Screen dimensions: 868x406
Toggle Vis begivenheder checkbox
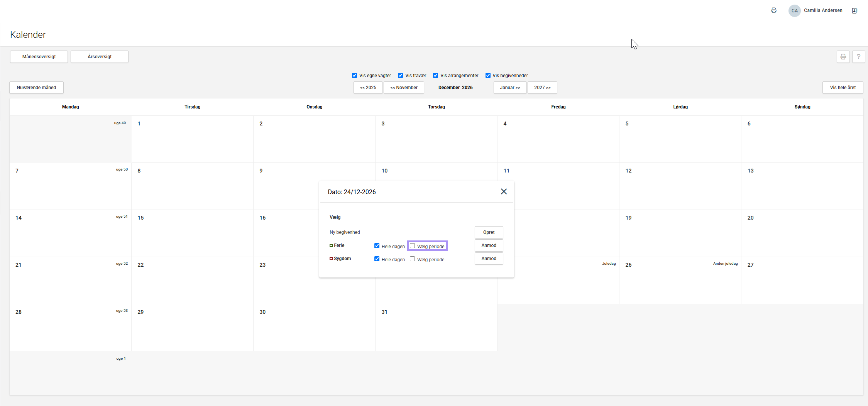coord(488,76)
